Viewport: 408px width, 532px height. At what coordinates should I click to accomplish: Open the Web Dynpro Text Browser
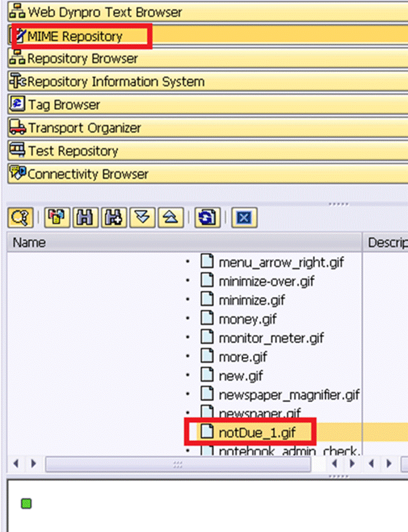[208, 12]
